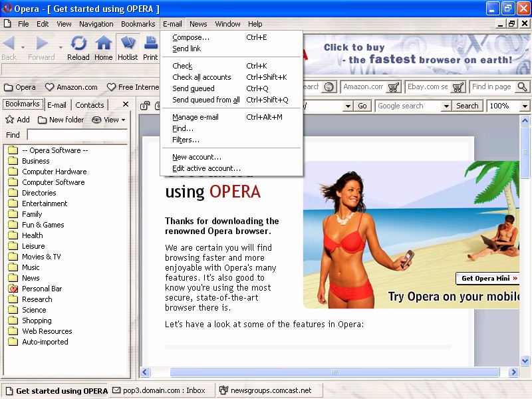Click the Back arrow icon
532x399 pixels.
tap(9, 45)
